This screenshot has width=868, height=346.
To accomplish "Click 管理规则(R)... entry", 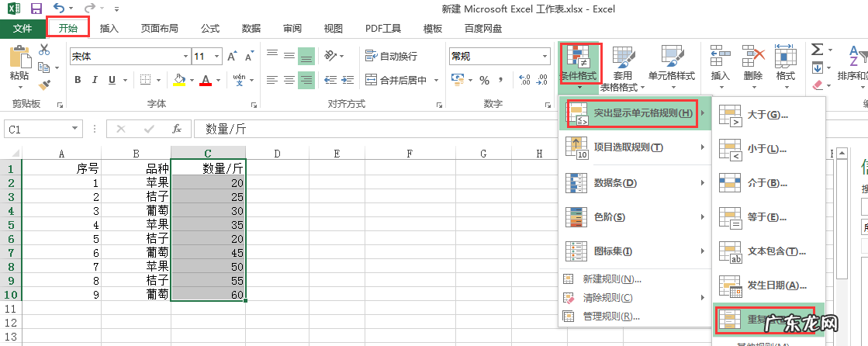I will click(635, 317).
